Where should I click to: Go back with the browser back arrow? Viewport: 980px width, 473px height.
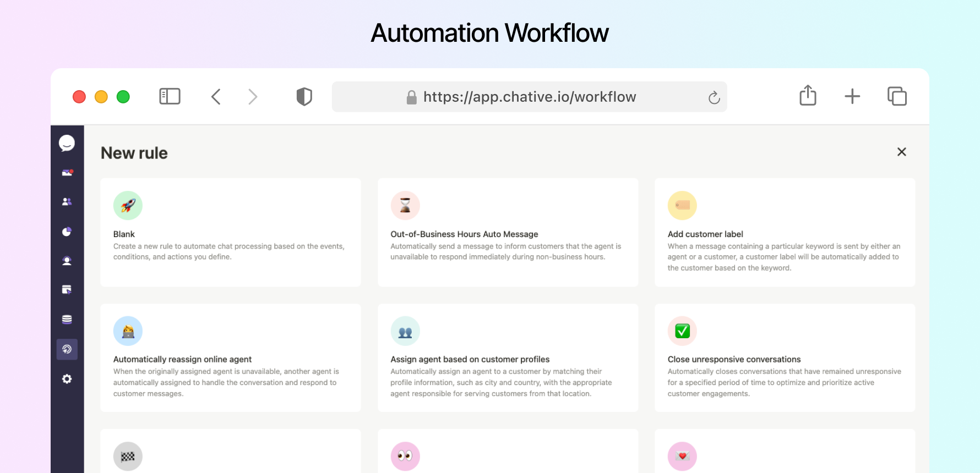pyautogui.click(x=216, y=97)
